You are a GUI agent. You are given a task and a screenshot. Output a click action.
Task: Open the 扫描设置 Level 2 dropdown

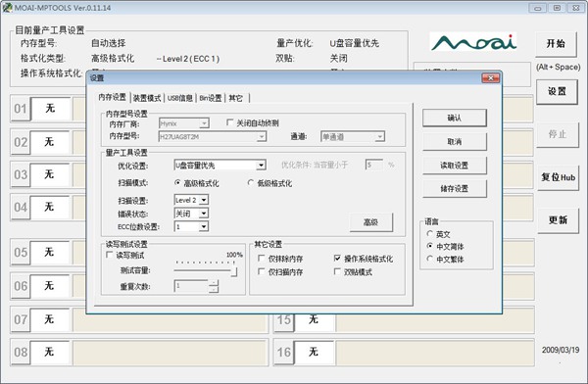click(203, 200)
